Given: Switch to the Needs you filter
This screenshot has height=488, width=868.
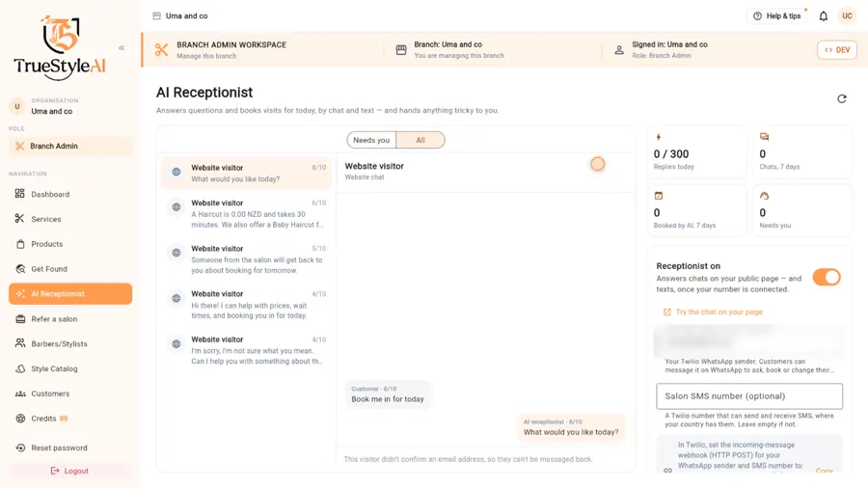Looking at the screenshot, I should (x=371, y=140).
